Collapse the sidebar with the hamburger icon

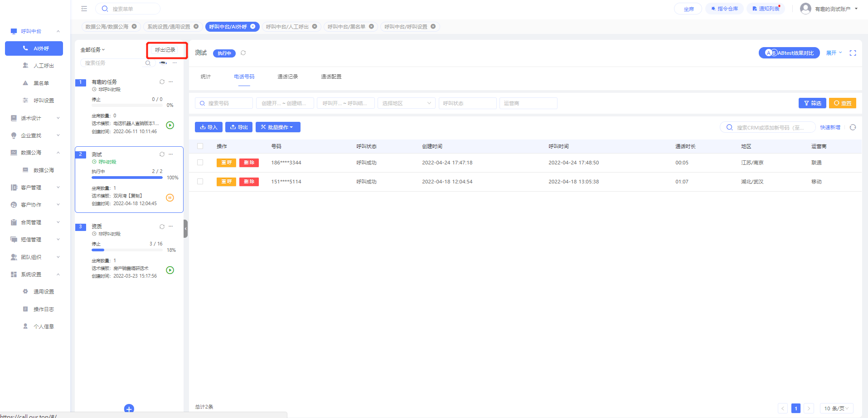pos(84,9)
